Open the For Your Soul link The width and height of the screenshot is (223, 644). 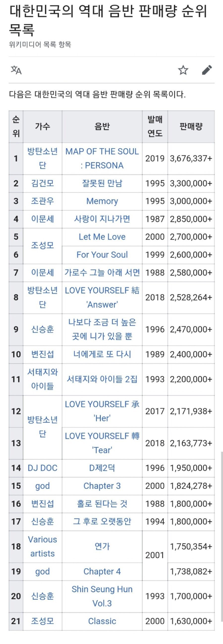click(x=102, y=255)
